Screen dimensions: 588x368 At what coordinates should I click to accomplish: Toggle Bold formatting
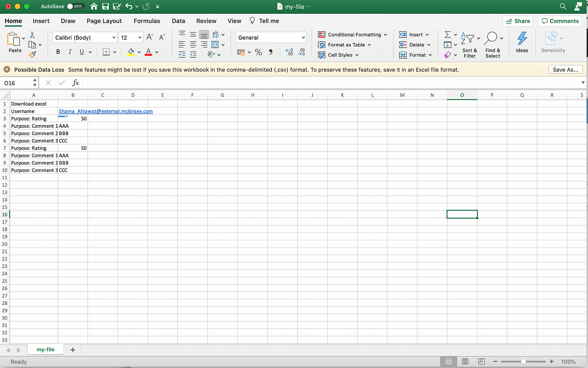click(58, 52)
